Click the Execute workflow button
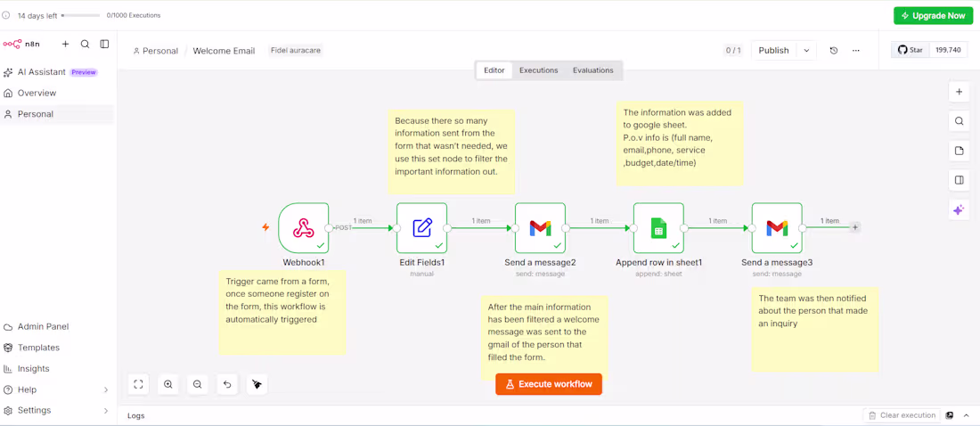 549,384
